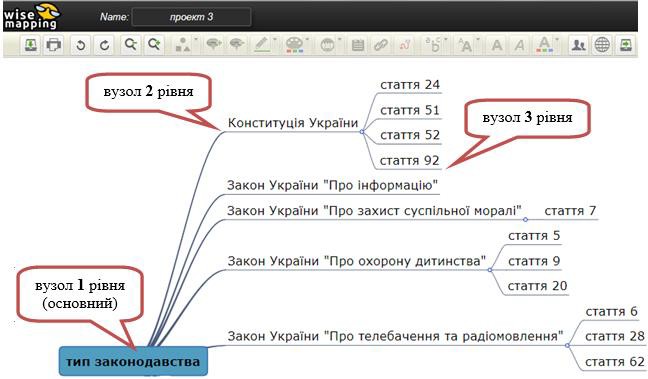Screen dimensions: 648x379
Task: Select the node "стаття 62"
Action: tap(615, 362)
